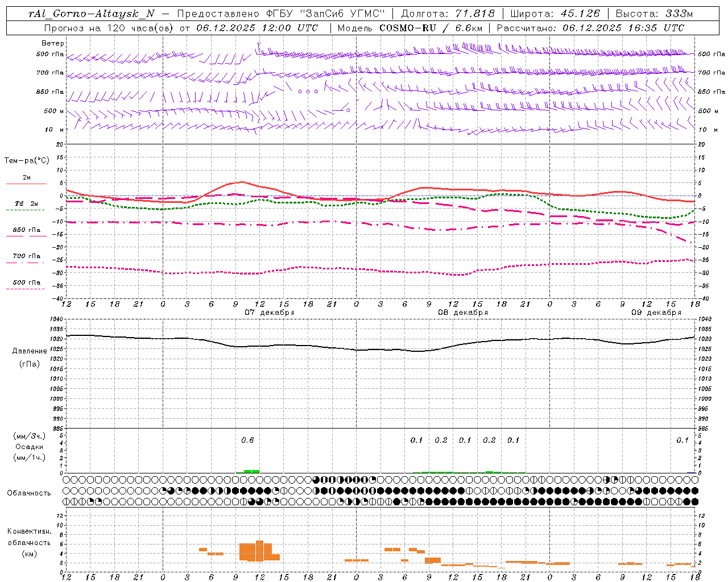Viewport: 728px width, 582px height.
Task: Click the tallest orange convective cloud bar
Action: tap(259, 551)
